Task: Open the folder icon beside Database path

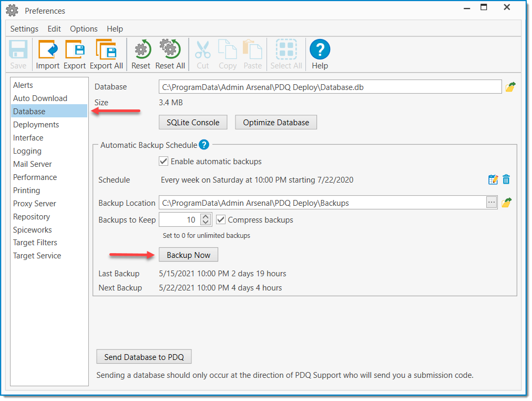Action: 510,87
